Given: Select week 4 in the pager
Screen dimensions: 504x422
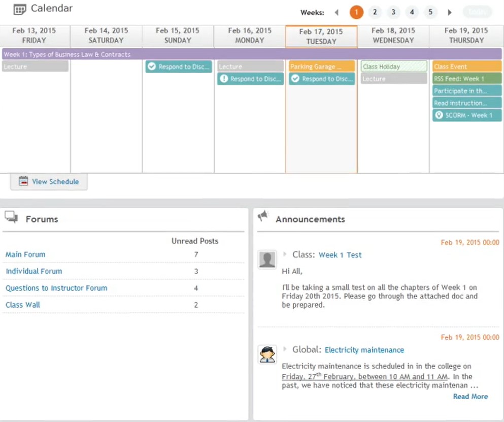Looking at the screenshot, I should click(x=412, y=13).
